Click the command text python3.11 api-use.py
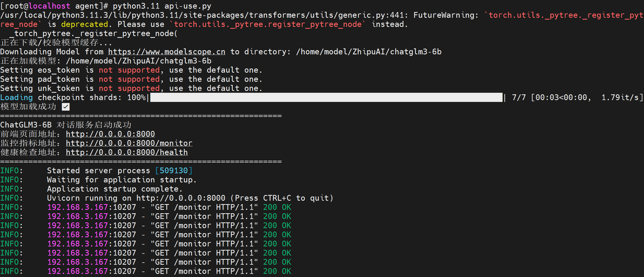 pyautogui.click(x=162, y=6)
